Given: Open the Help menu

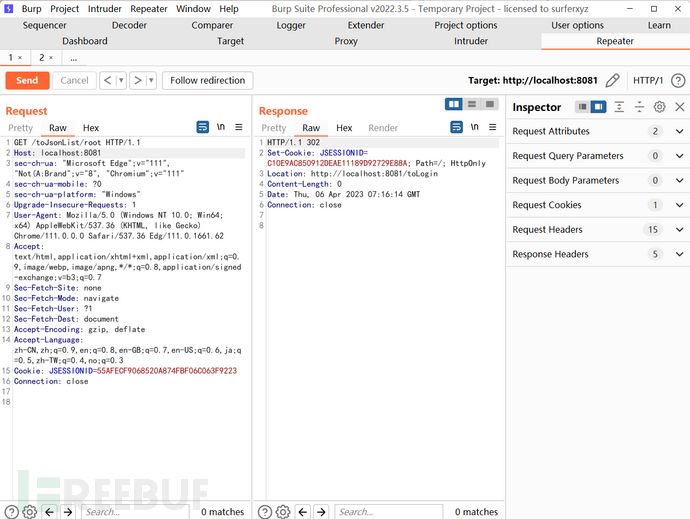Looking at the screenshot, I should [229, 9].
